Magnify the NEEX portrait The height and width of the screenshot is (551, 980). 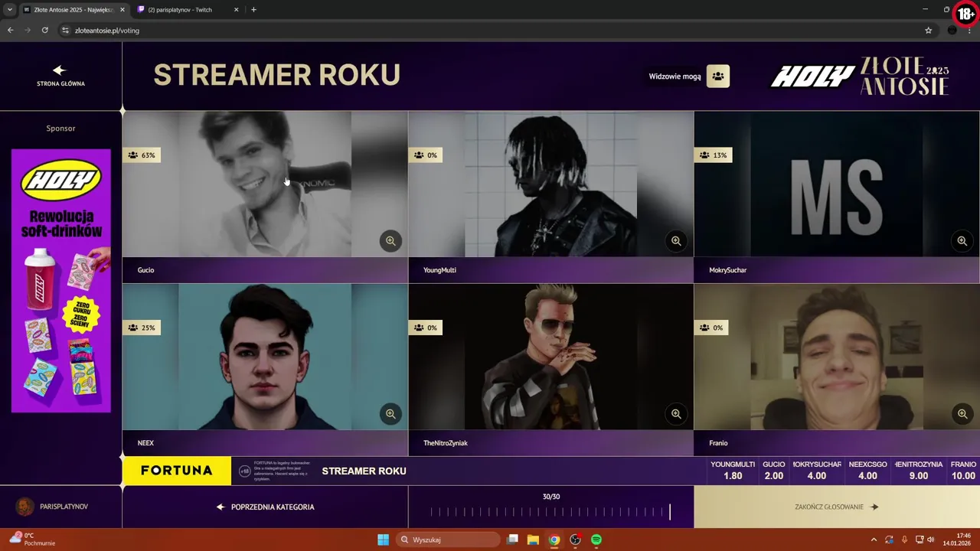tap(390, 414)
